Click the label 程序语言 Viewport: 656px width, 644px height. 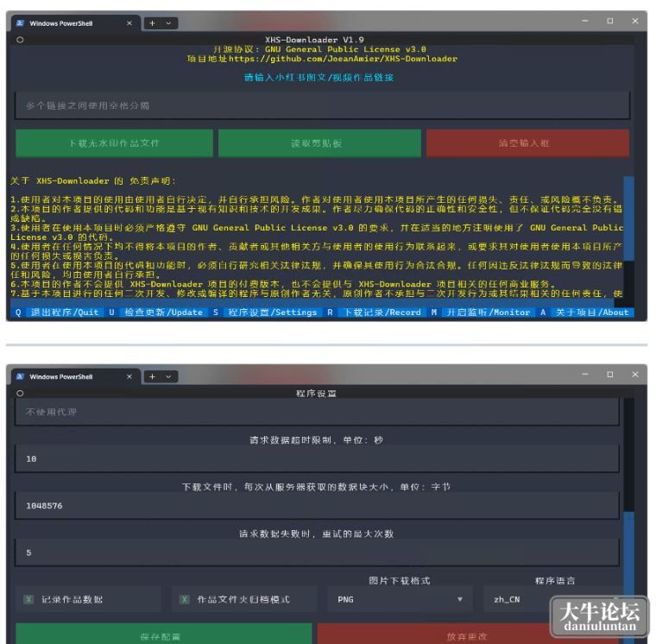click(555, 580)
